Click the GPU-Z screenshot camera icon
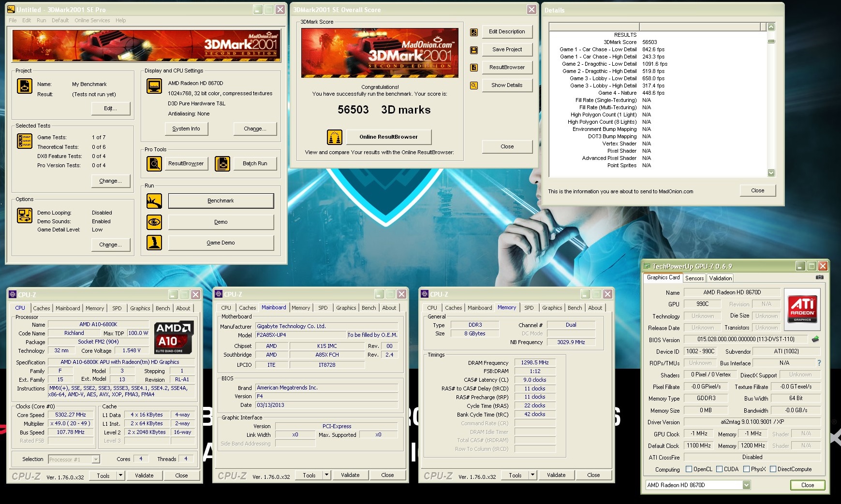The width and height of the screenshot is (841, 504). pos(820,277)
